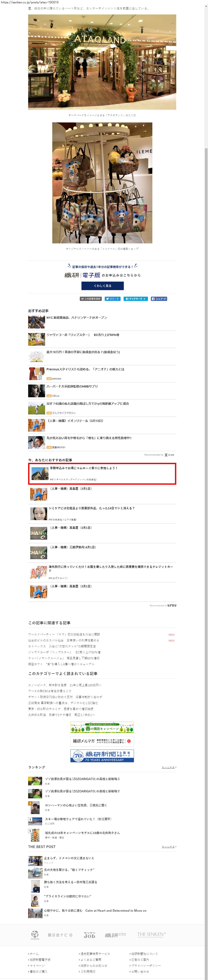This screenshot has height=980, width=208.
Task: Share article via Facebook シェア button
Action: pyautogui.click(x=159, y=299)
